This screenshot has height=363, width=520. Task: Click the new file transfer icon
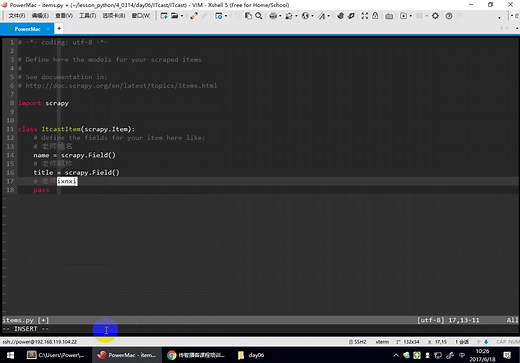(403, 16)
